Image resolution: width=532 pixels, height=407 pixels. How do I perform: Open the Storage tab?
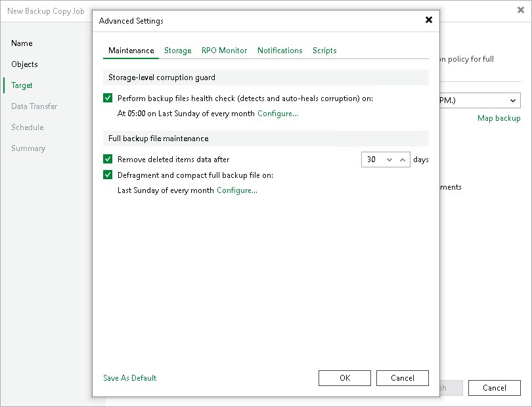(178, 51)
